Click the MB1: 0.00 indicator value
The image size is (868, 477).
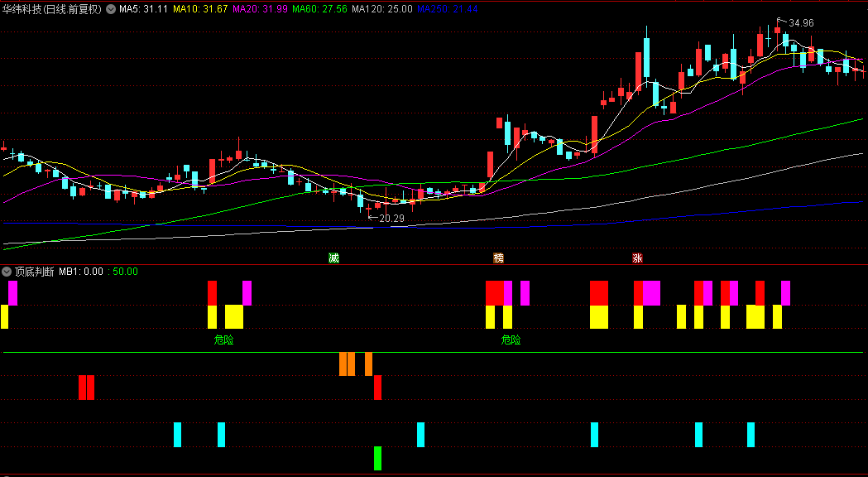click(x=81, y=272)
